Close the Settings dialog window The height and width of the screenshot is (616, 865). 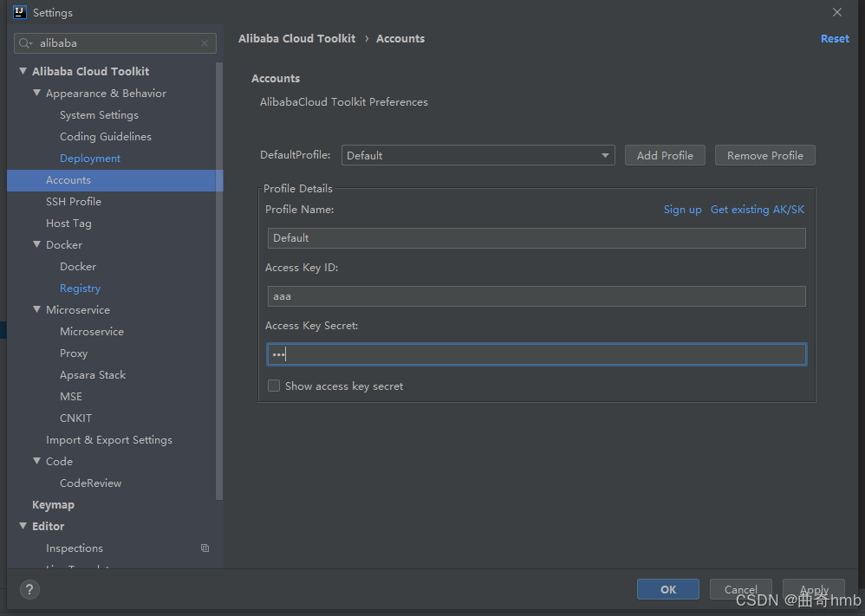click(837, 12)
